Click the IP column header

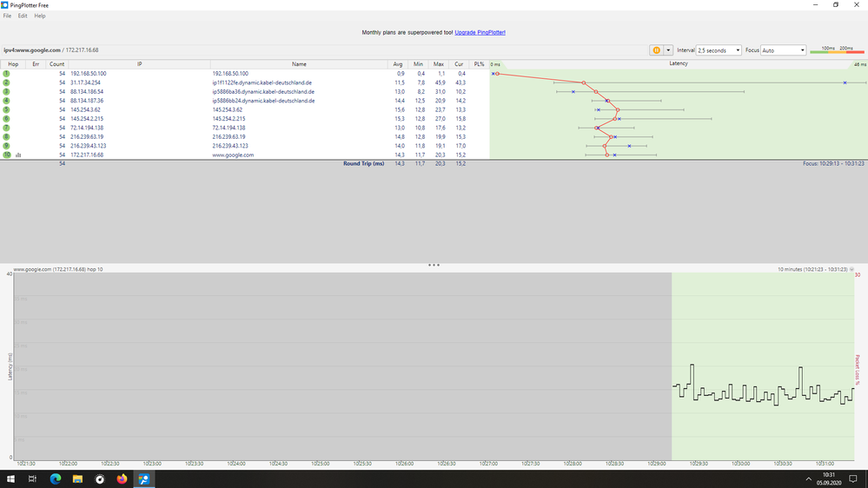[140, 64]
